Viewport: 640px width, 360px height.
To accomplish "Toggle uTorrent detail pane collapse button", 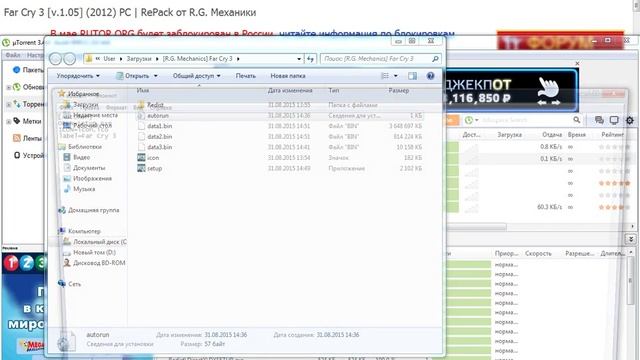I will click(631, 239).
